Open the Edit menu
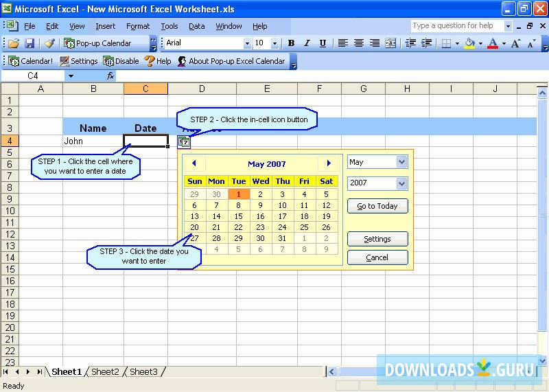The width and height of the screenshot is (549, 392). tap(52, 26)
